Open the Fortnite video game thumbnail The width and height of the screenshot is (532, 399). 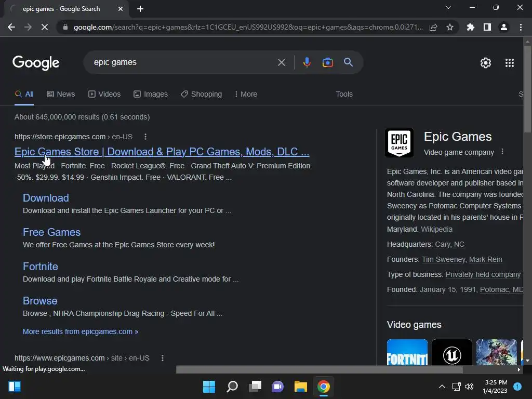(407, 352)
